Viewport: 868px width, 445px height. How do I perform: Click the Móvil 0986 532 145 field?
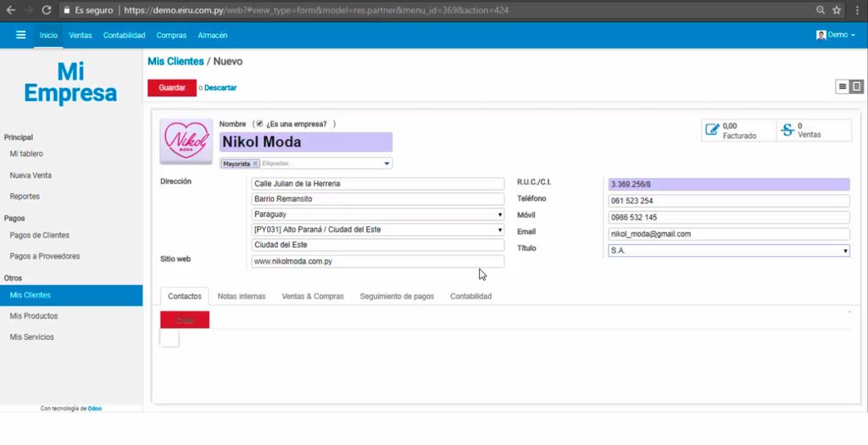(x=728, y=218)
